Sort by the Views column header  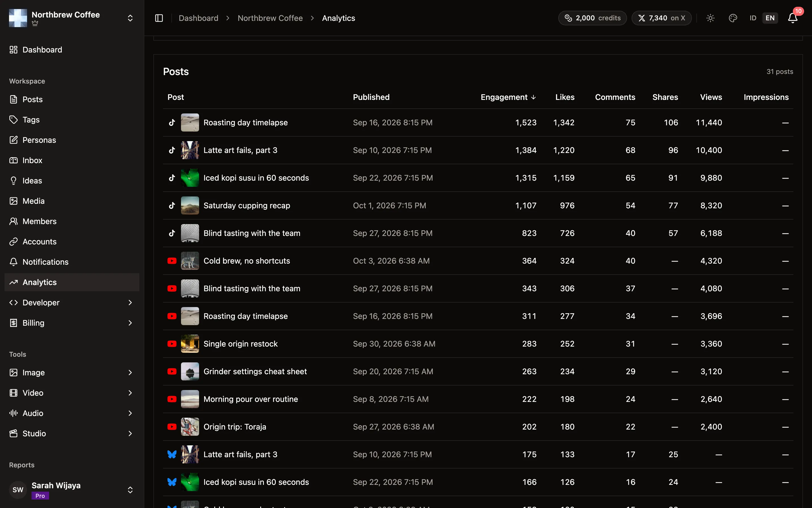pos(711,97)
